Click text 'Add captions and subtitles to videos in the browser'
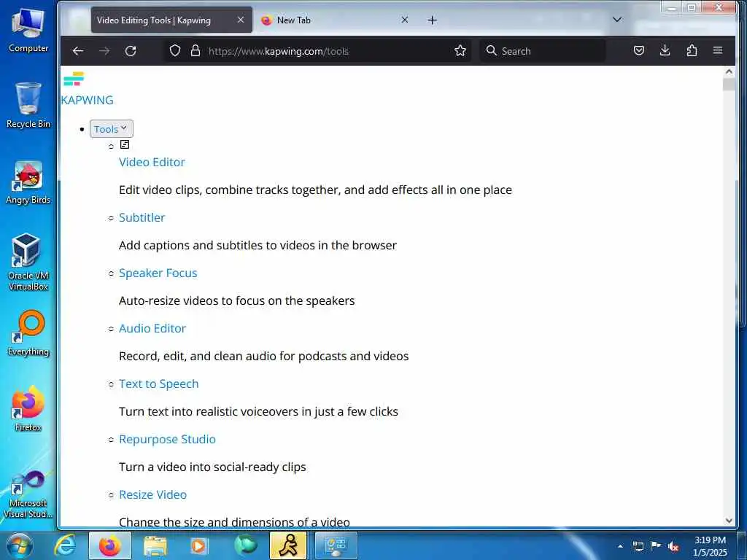747x560 pixels. pos(258,245)
